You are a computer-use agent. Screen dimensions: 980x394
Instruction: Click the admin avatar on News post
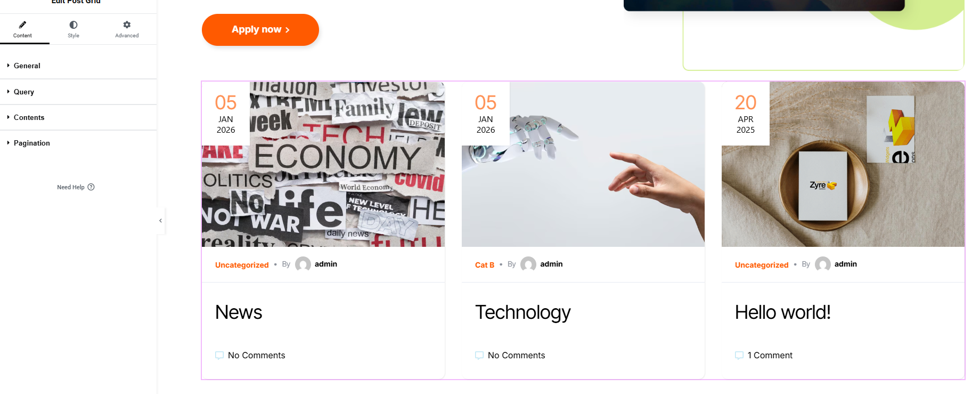pos(303,264)
